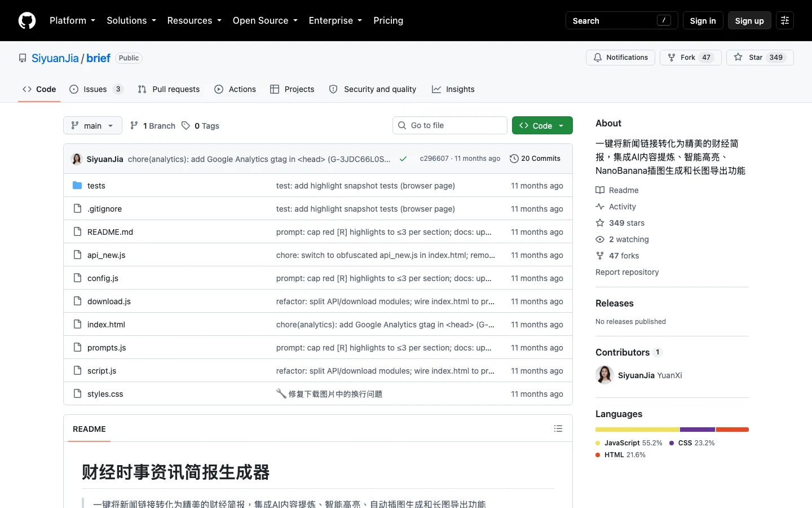This screenshot has height=508, width=812.
Task: Focus the Go to file input
Action: [x=450, y=125]
